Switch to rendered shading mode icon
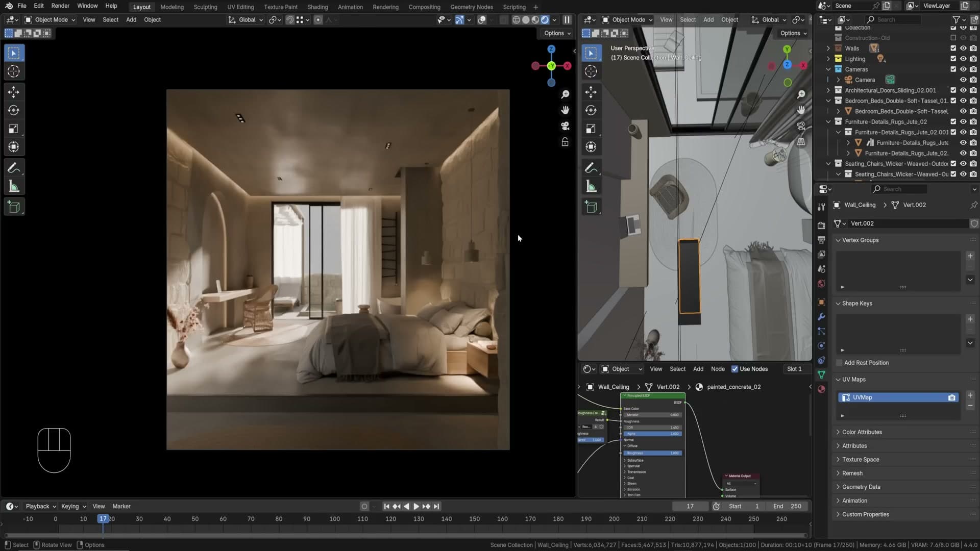 (545, 20)
